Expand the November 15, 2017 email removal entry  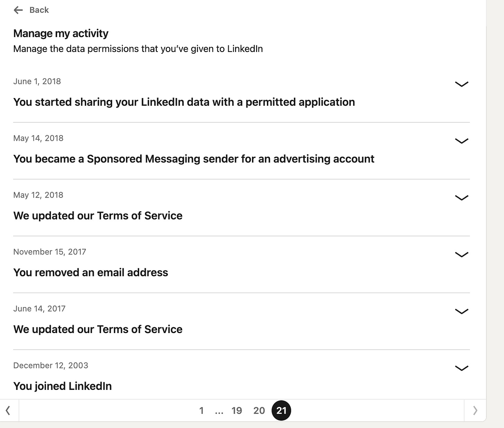461,254
